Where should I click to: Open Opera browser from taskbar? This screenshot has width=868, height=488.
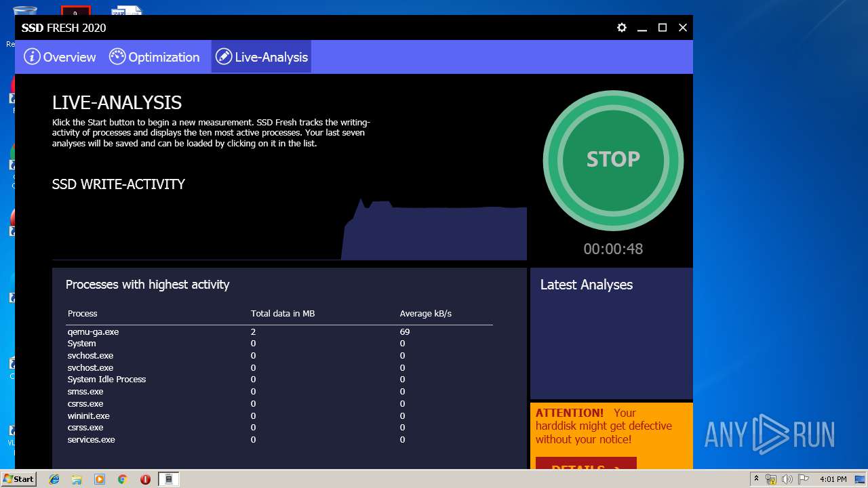coord(145,479)
